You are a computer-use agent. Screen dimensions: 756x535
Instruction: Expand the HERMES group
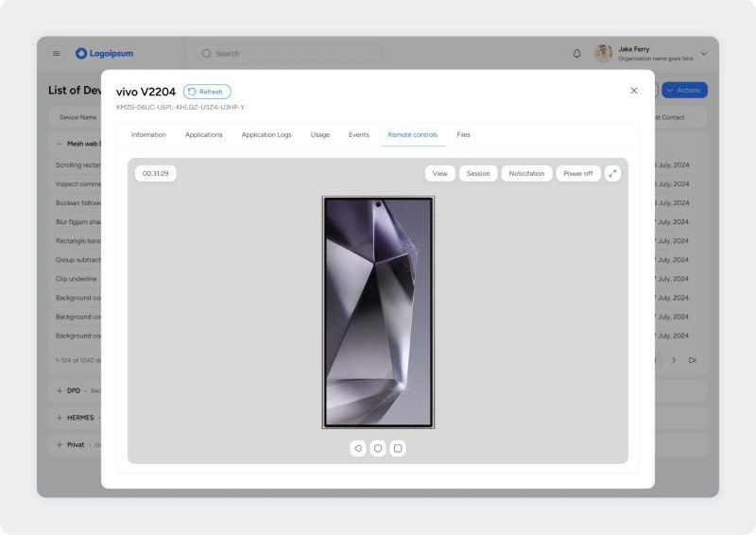(60, 418)
